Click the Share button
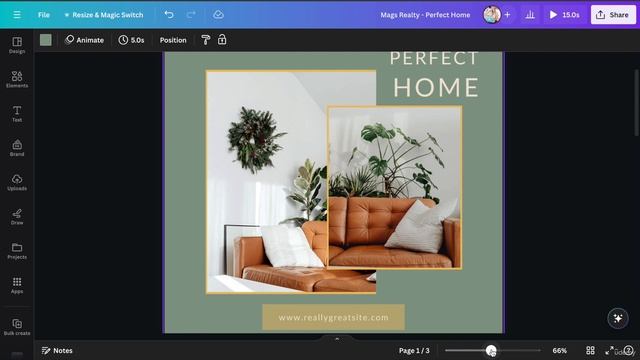Image resolution: width=640 pixels, height=360 pixels. [x=613, y=15]
